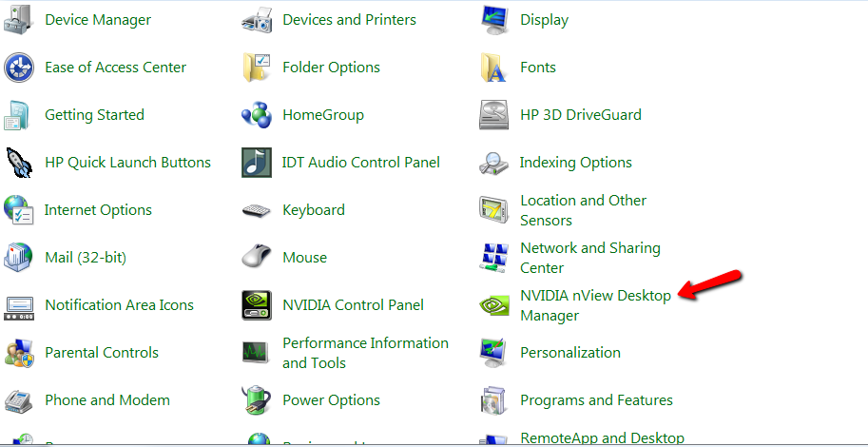Click the Fonts folder icon
The image size is (868, 447).
point(494,68)
